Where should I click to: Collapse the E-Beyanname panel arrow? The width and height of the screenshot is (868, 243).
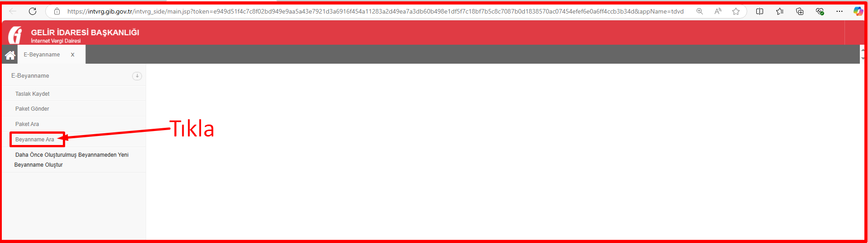point(137,76)
